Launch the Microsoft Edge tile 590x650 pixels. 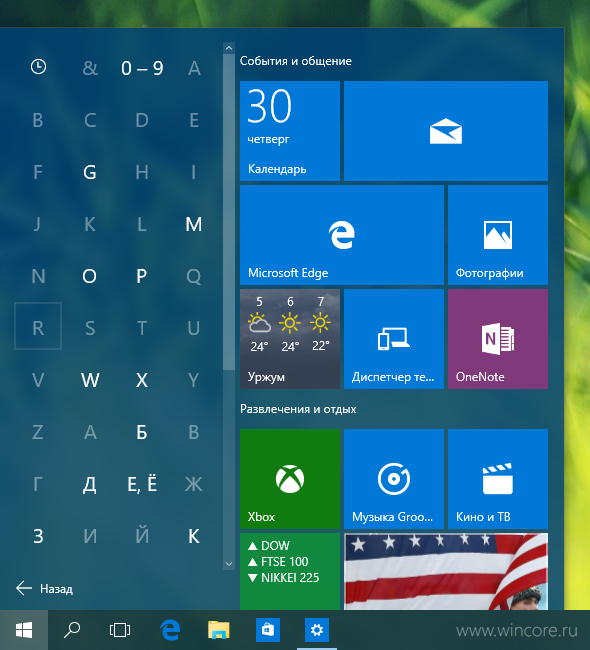click(x=342, y=235)
